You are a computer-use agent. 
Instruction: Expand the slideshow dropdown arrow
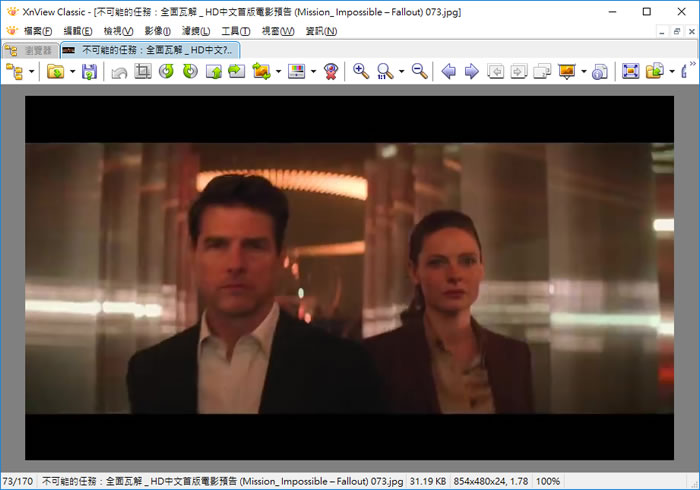point(584,71)
